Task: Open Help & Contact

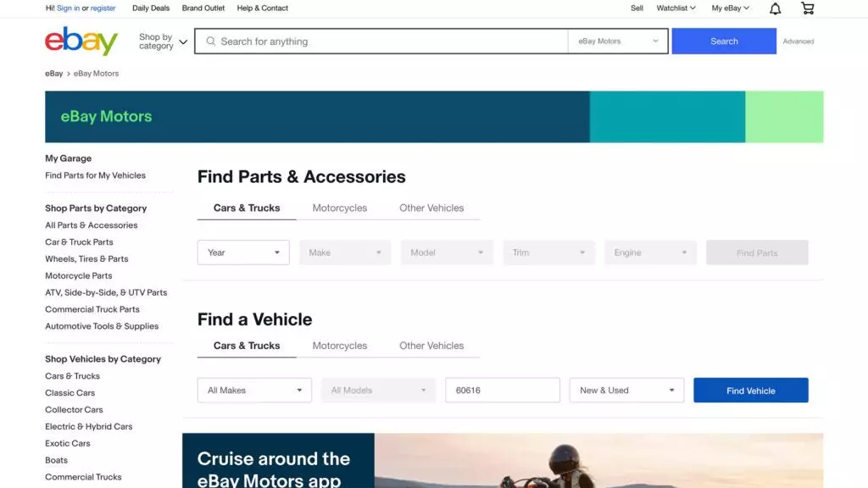Action: (x=263, y=8)
